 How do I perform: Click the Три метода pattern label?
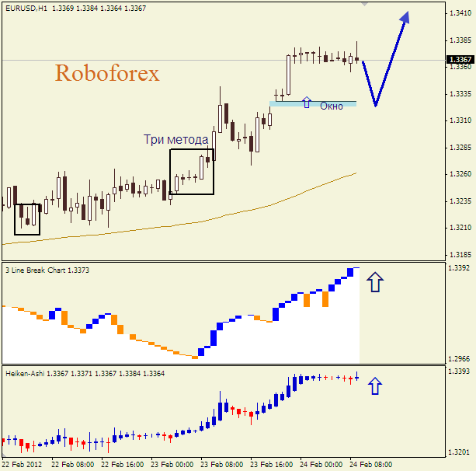[175, 139]
